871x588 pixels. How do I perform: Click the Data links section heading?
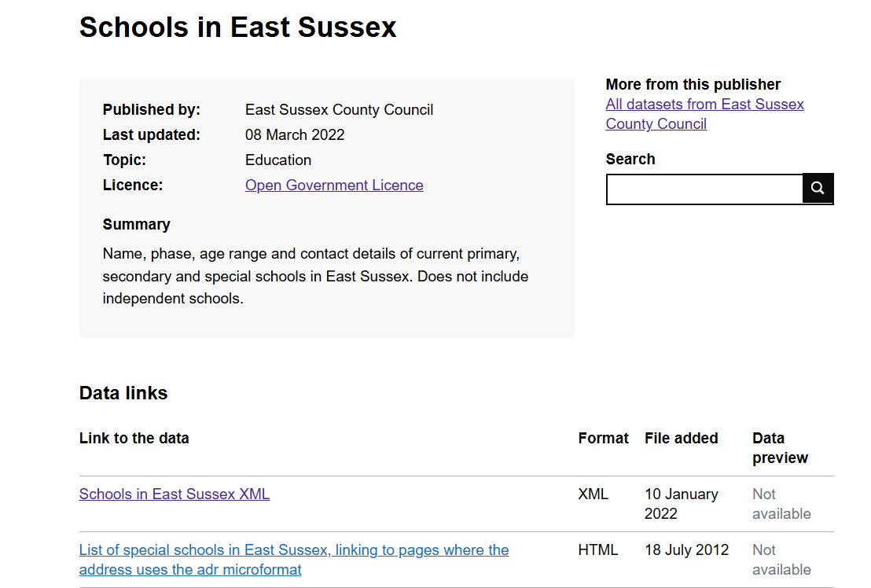(123, 393)
